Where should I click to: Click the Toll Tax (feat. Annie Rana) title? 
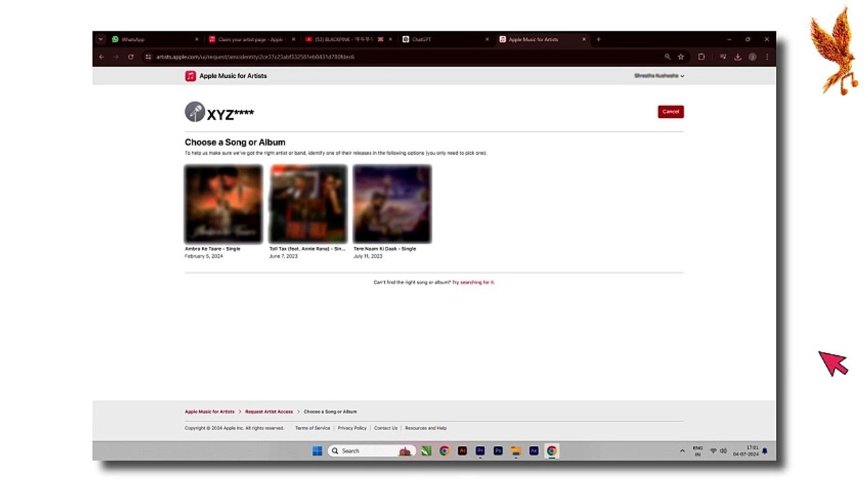pos(308,249)
